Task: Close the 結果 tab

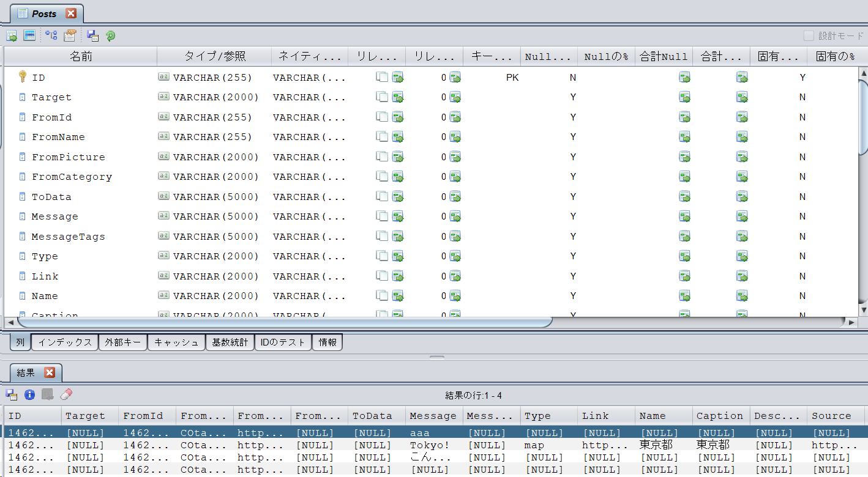Action: (x=50, y=372)
